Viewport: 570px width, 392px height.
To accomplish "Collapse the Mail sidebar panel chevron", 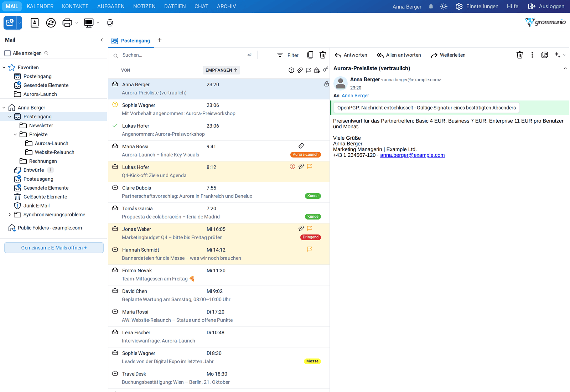I will (x=102, y=40).
